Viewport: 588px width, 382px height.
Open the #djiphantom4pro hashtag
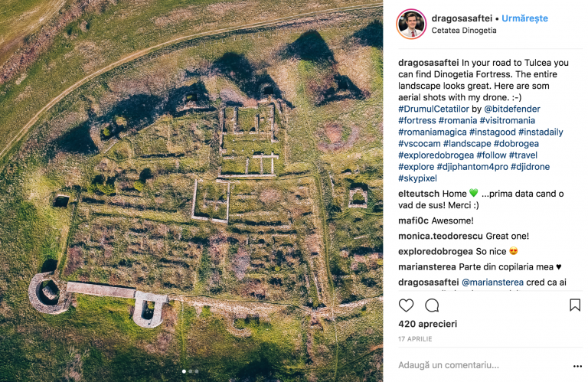point(472,166)
